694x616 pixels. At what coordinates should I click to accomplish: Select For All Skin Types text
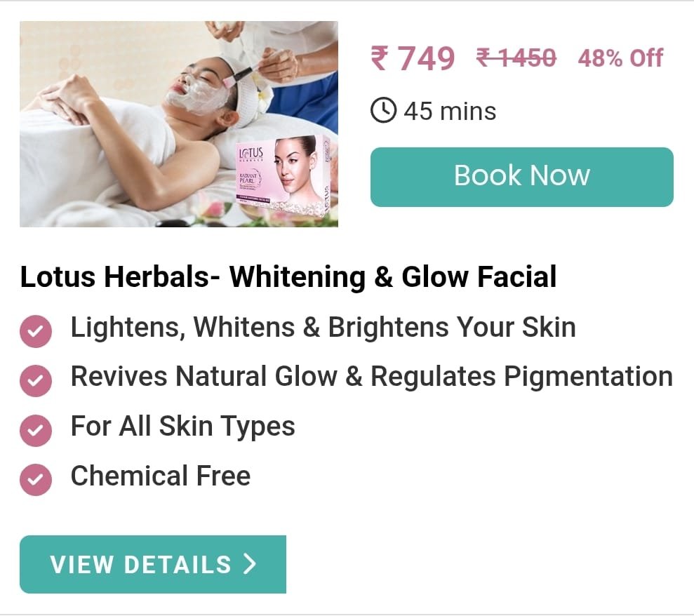pos(182,427)
